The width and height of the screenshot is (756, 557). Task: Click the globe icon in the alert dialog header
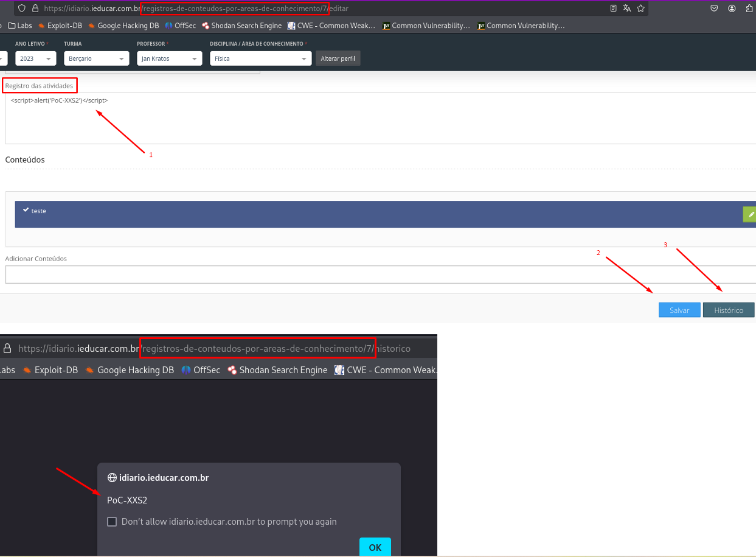(112, 478)
